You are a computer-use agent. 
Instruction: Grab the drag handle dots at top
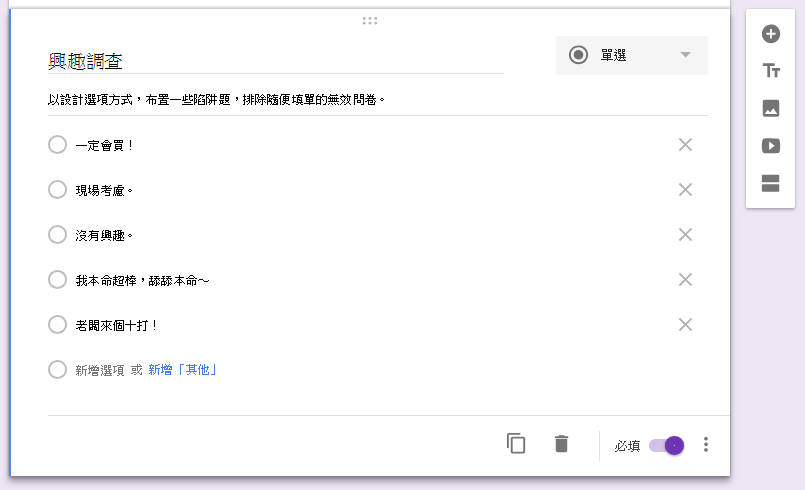(370, 21)
